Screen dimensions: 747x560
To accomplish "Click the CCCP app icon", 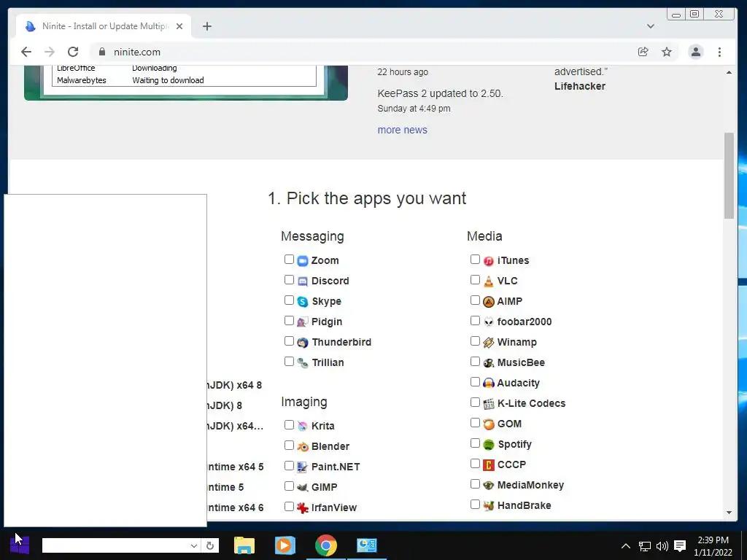I will pyautogui.click(x=489, y=465).
